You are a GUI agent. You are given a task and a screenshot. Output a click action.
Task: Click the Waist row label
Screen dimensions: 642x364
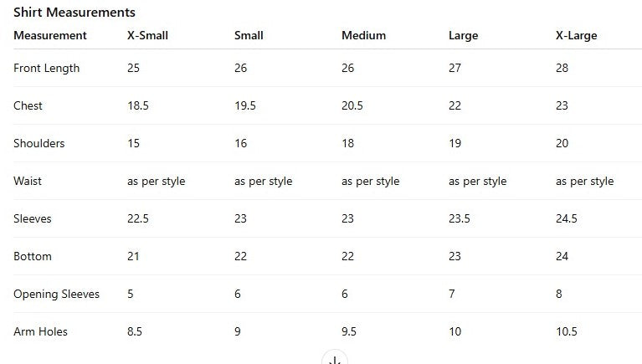point(28,181)
